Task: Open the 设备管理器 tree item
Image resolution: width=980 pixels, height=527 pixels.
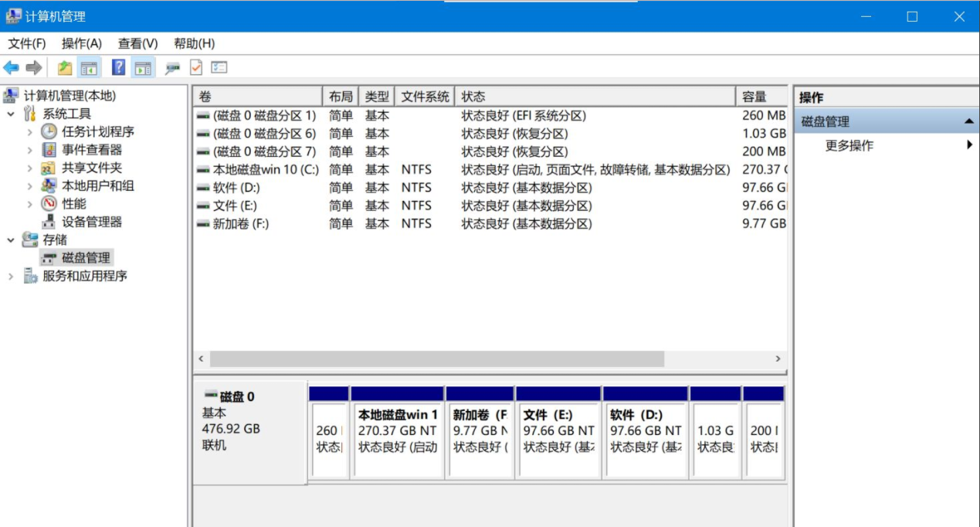Action: (x=92, y=222)
